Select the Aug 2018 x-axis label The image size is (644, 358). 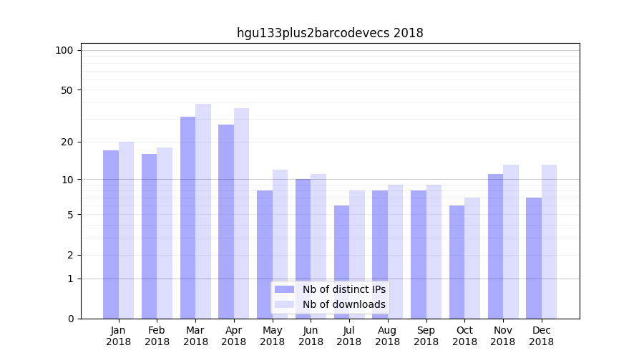(387, 336)
